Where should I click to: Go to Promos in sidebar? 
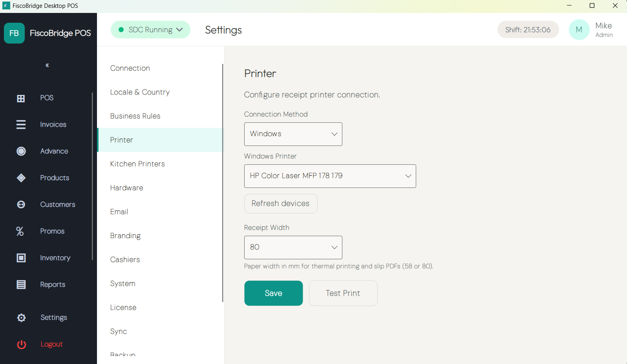point(52,231)
